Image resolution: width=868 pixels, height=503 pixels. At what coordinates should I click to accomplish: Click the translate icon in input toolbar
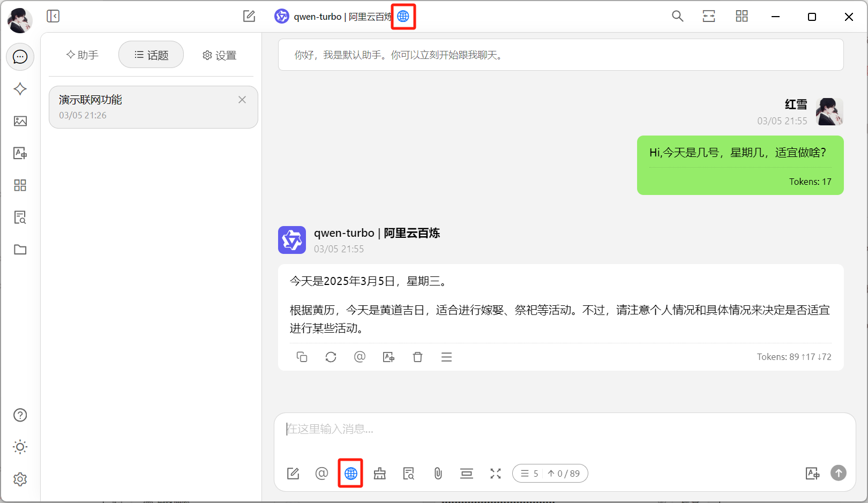pos(812,474)
